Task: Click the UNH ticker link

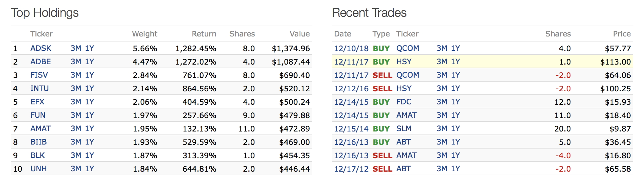Action: coord(38,169)
